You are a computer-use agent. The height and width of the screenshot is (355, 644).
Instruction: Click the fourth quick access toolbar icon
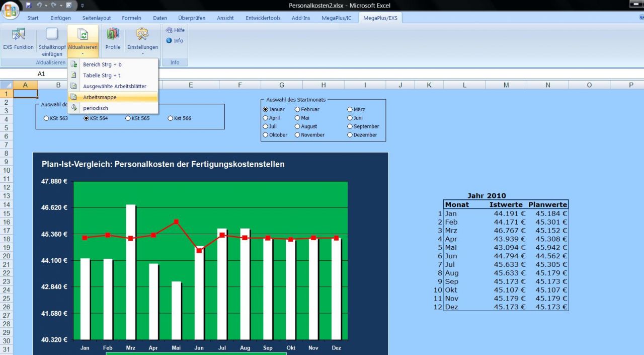68,5
